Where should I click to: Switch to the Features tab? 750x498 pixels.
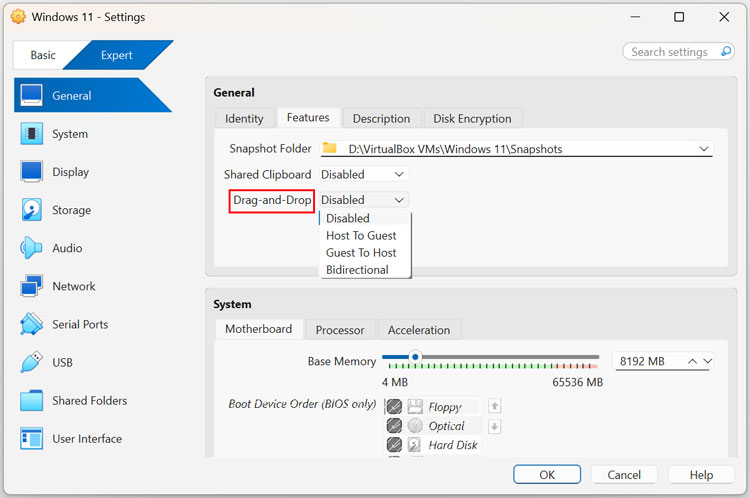[308, 117]
